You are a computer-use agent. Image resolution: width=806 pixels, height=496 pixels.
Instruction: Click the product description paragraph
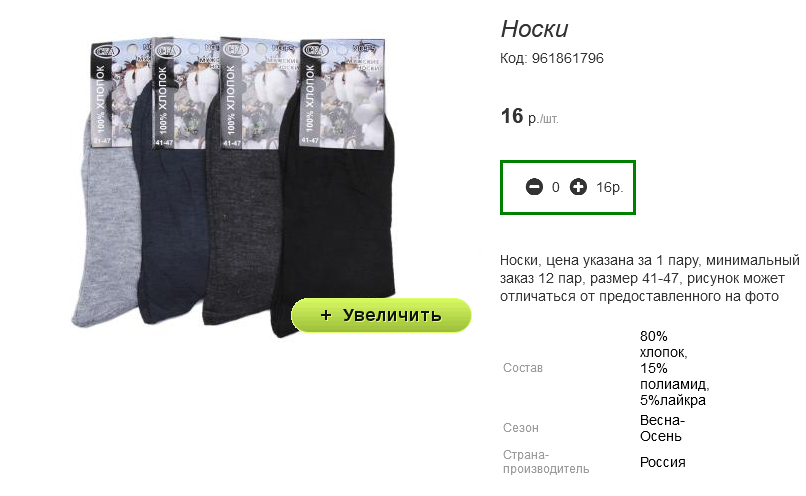click(650, 278)
